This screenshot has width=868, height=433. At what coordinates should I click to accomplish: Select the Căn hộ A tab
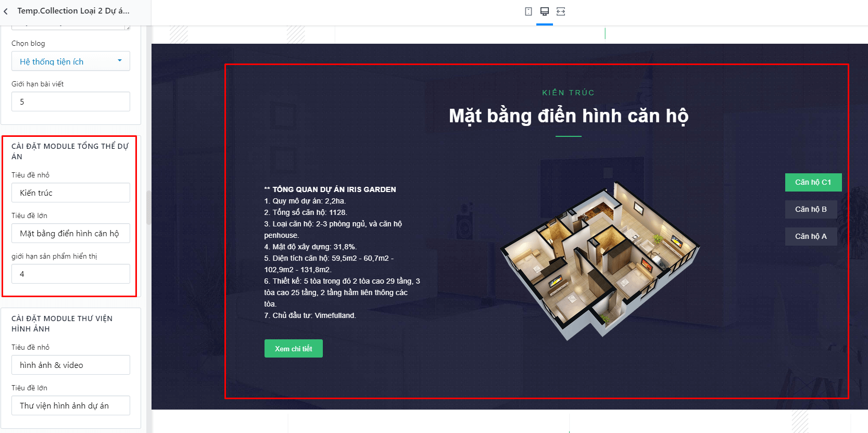811,236
